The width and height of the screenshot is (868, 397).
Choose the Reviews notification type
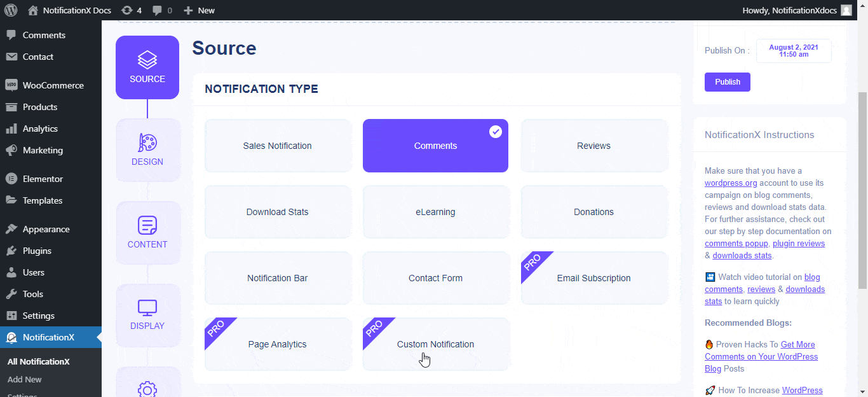click(594, 146)
